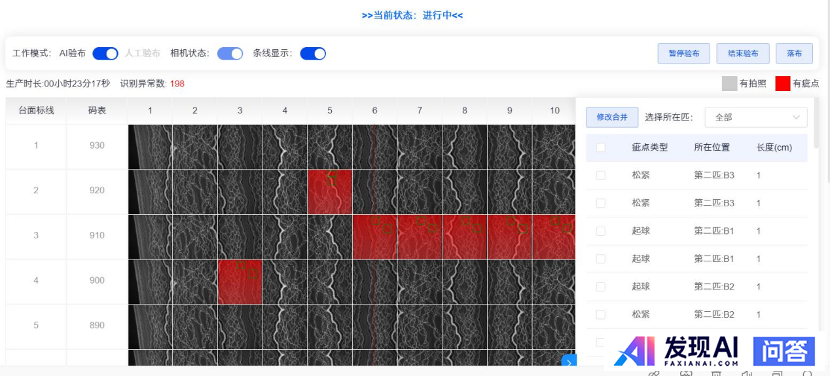This screenshot has height=376, width=830.
Task: Click the 当前状态：进行中 status text
Action: point(412,15)
